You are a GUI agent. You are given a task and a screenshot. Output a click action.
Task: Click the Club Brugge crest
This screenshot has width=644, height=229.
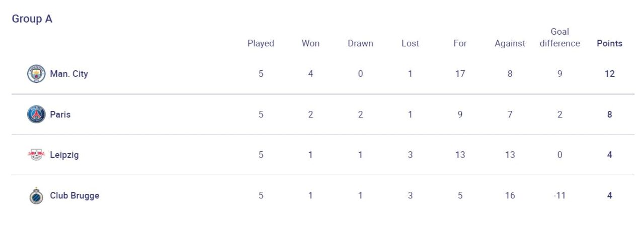pos(36,195)
